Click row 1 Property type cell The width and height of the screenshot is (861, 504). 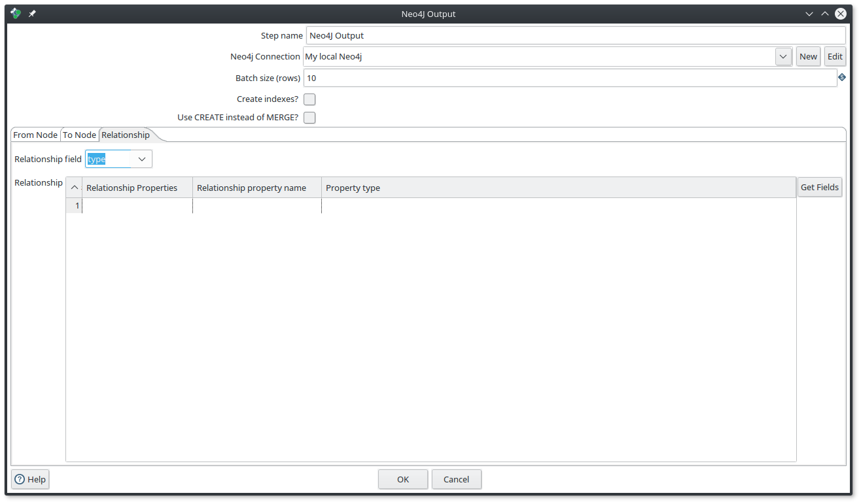pos(559,205)
